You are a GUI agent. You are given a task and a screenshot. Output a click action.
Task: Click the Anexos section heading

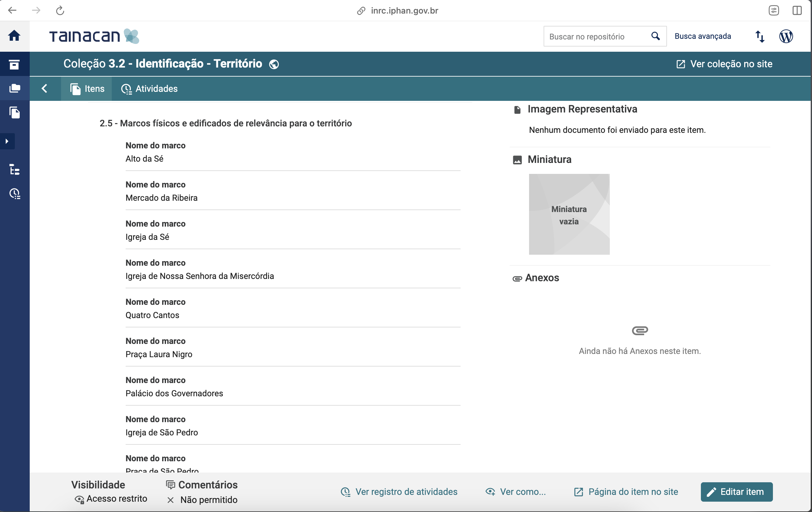536,278
